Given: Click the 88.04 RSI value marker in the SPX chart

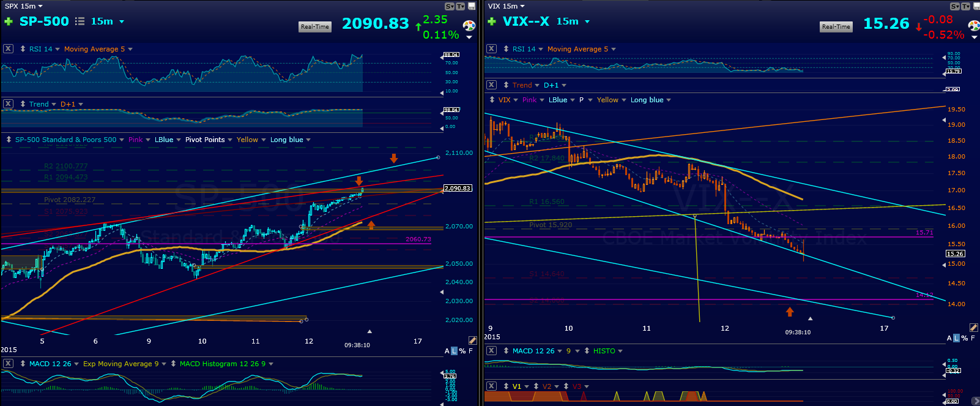Looking at the screenshot, I should pos(451,55).
